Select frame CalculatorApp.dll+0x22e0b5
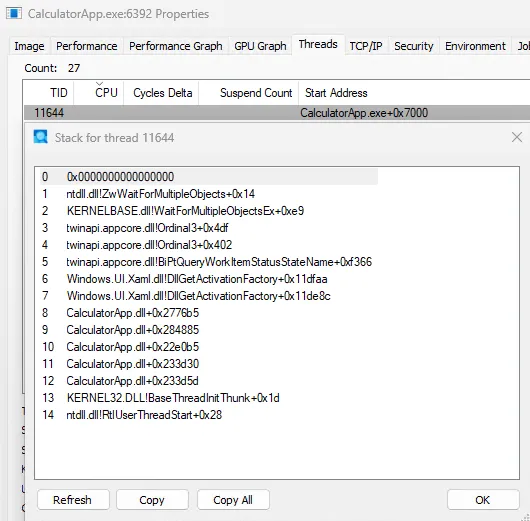This screenshot has height=521, width=530. coord(132,347)
